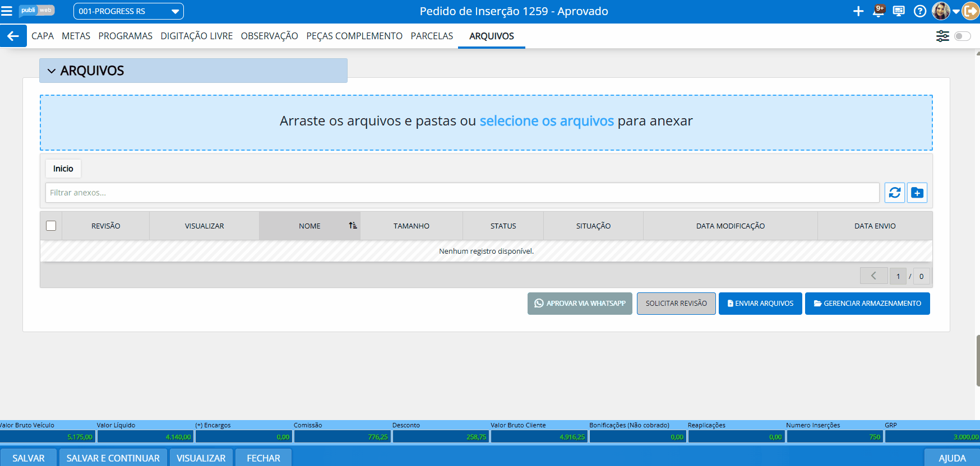Open the 001-PROGRESS RS dropdown
Screen dimensions: 980x466
click(128, 11)
